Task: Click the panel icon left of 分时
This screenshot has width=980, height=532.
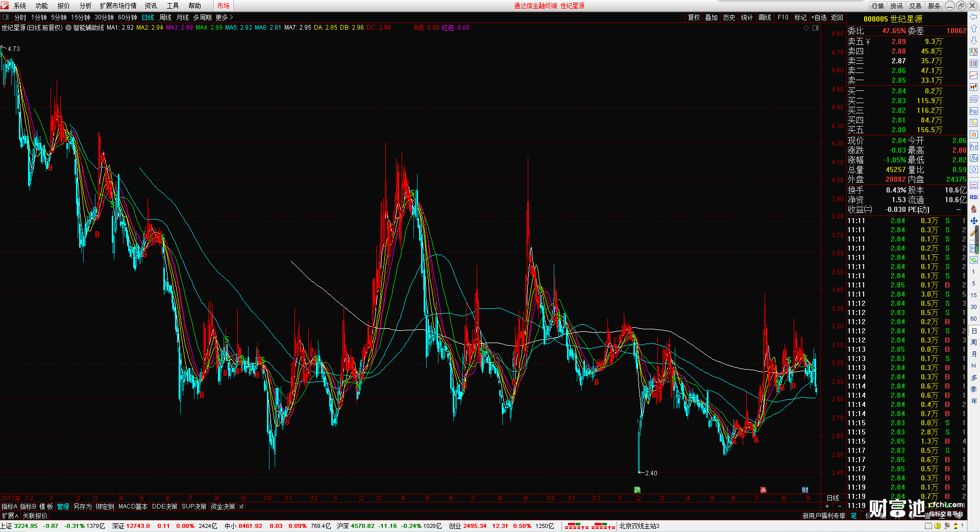Action: [x=6, y=17]
